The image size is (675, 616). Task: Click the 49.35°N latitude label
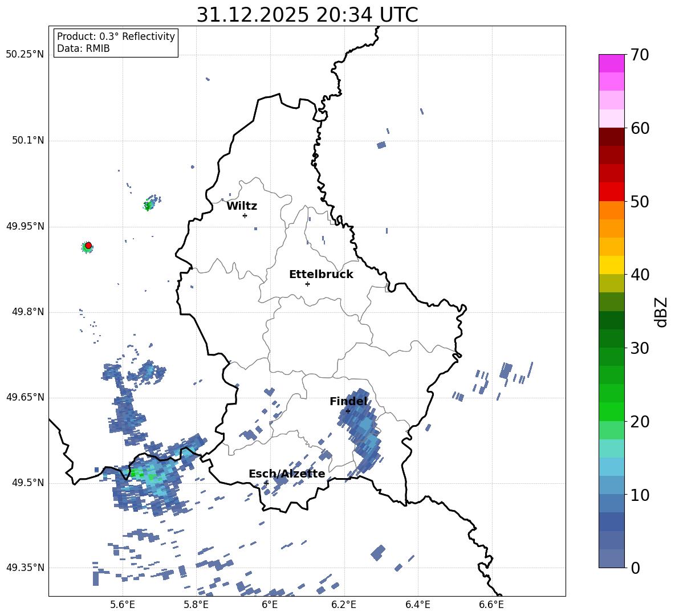pyautogui.click(x=25, y=568)
